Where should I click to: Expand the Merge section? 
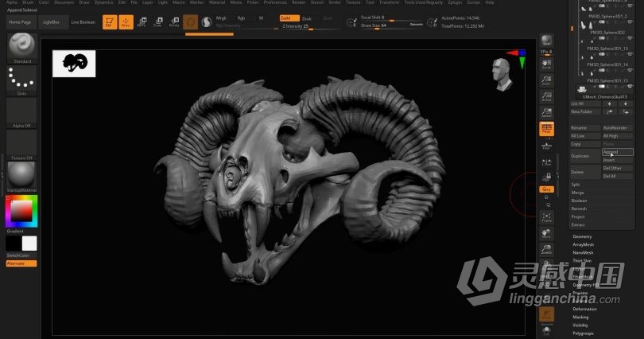[x=577, y=193]
